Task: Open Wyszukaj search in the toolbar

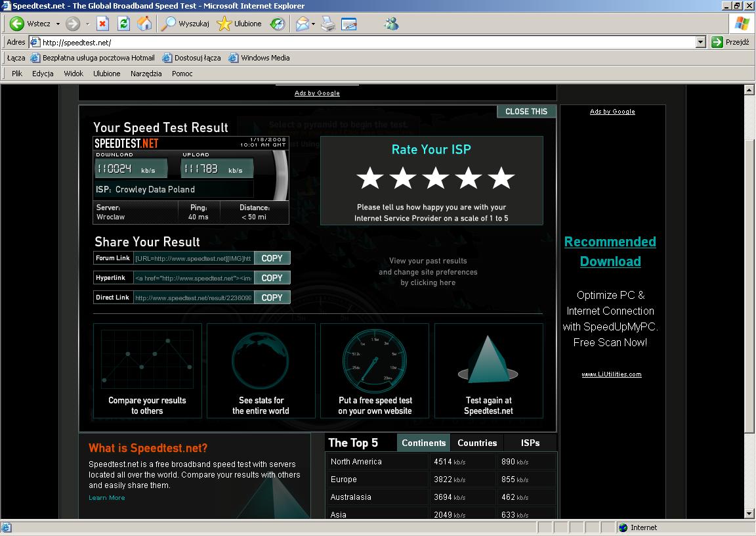Action: tap(186, 24)
